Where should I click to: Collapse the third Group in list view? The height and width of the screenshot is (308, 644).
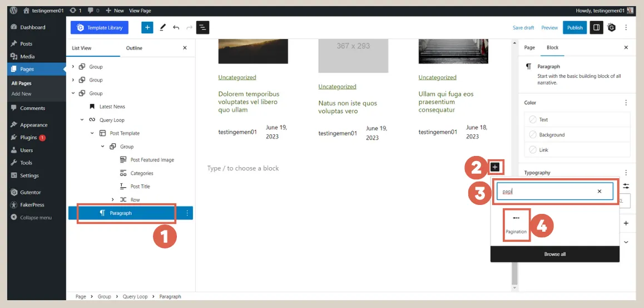pos(73,94)
